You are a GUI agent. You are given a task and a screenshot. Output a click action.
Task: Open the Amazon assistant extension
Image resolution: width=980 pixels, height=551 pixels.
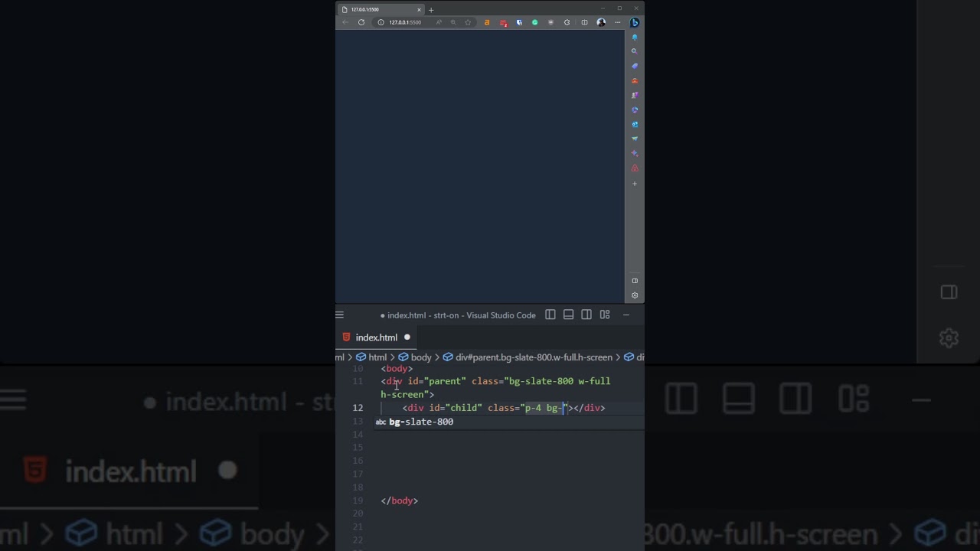tap(487, 22)
